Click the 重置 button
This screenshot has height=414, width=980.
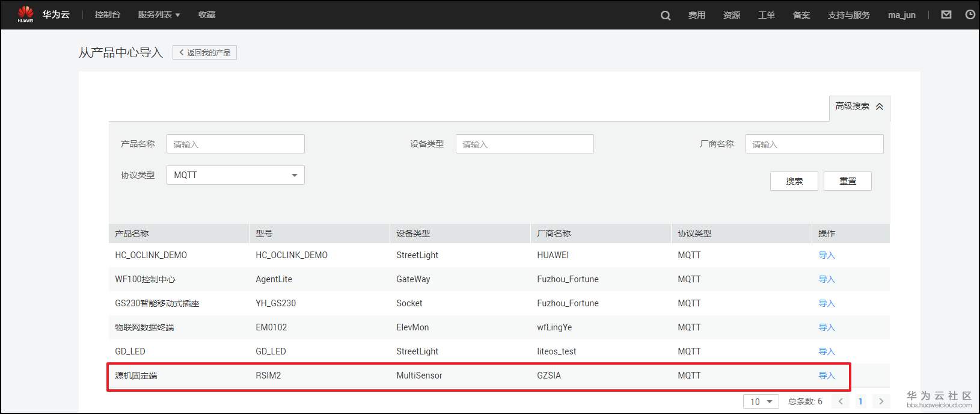tap(848, 181)
